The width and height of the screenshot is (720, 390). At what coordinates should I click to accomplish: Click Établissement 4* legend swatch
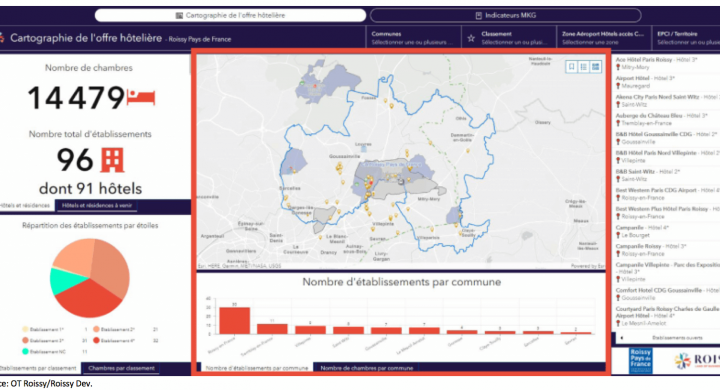(96, 340)
